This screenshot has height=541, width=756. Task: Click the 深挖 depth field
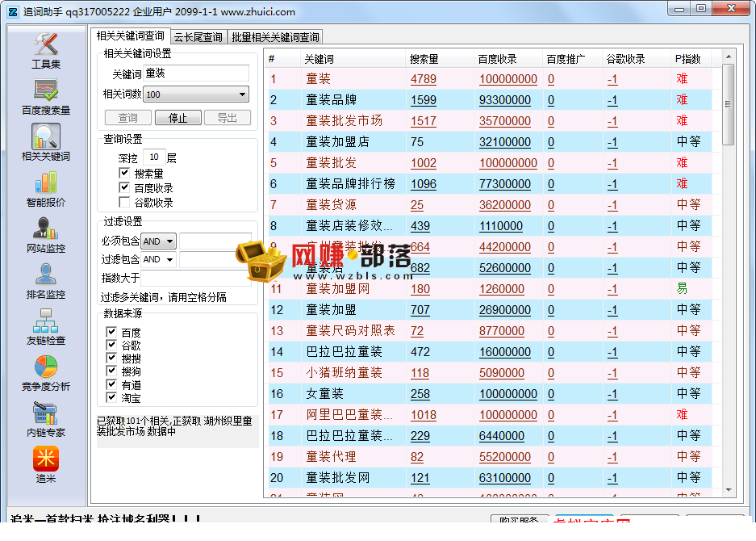coord(154,157)
